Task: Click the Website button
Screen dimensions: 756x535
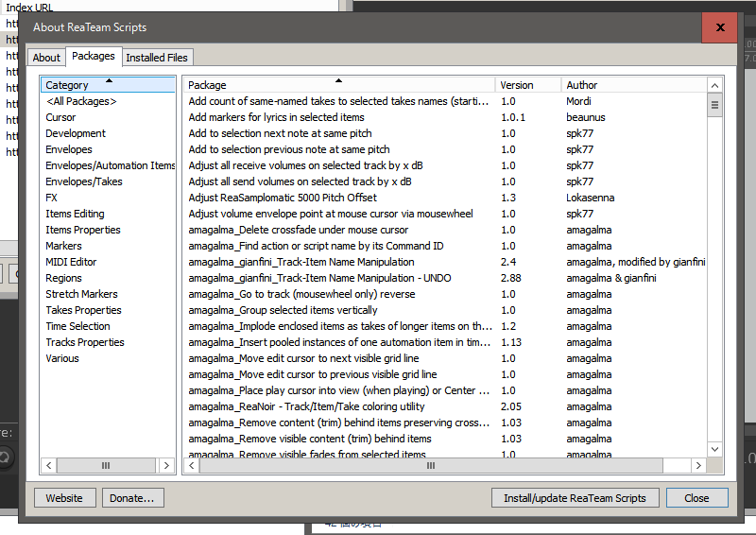Action: tap(64, 498)
